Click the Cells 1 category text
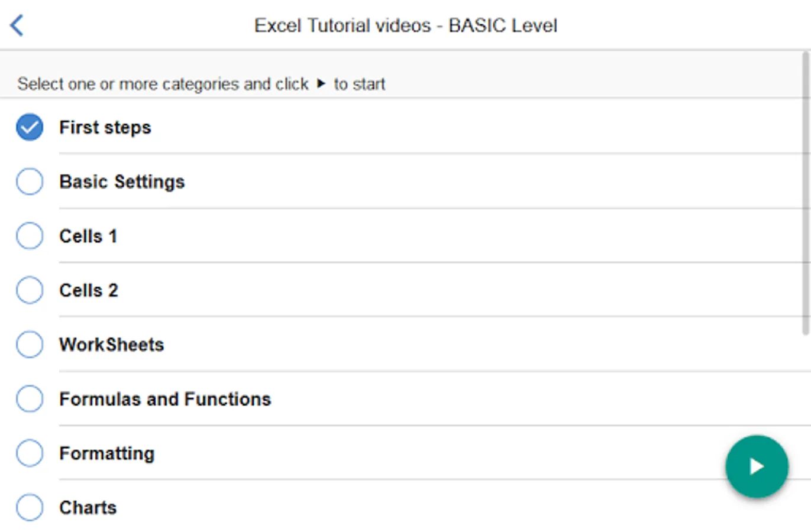The image size is (811, 532). tap(88, 236)
